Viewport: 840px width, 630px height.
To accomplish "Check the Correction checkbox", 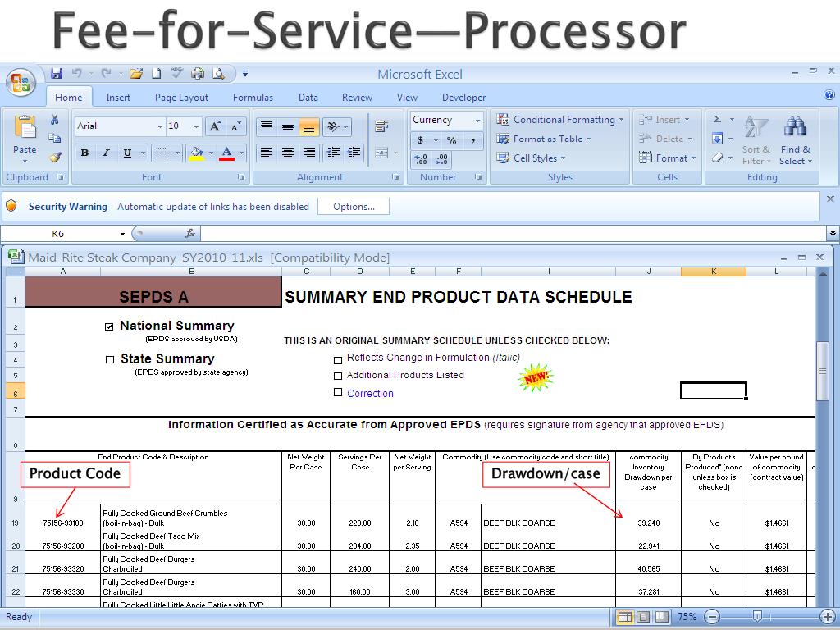I will tap(337, 392).
